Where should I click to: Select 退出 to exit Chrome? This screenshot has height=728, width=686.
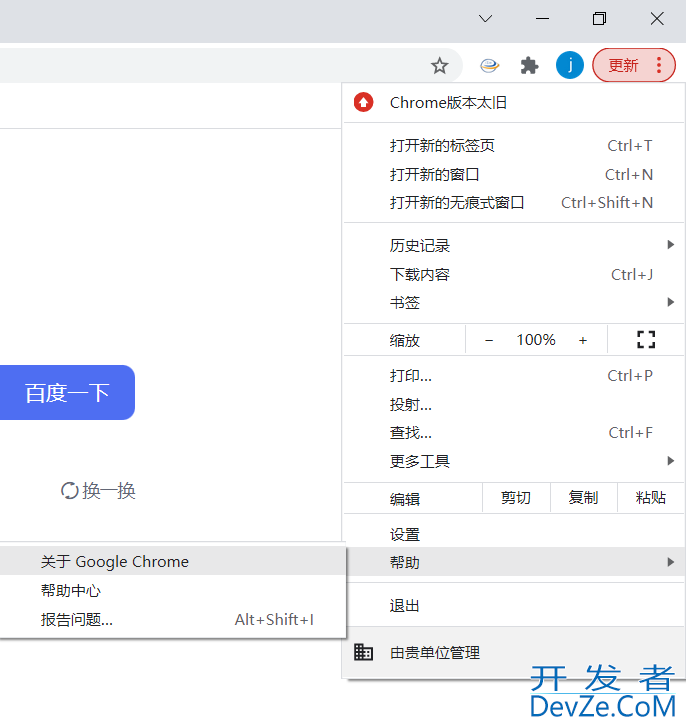pos(514,605)
